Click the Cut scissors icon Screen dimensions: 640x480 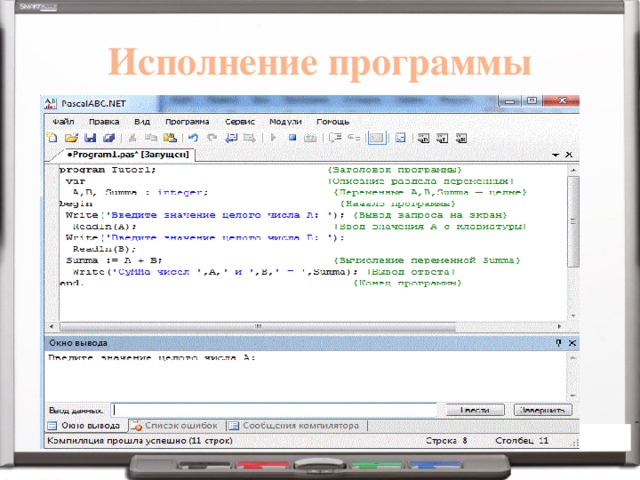(132, 138)
